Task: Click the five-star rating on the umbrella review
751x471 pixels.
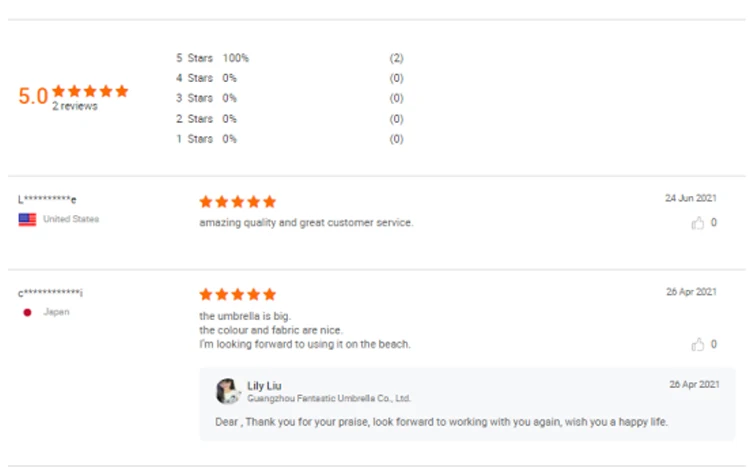Action: (x=237, y=295)
